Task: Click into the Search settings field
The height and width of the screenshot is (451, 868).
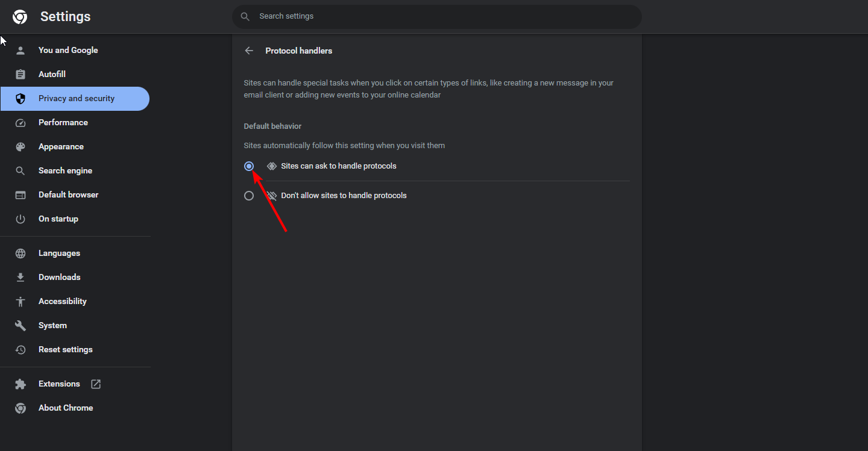Action: 446,17
